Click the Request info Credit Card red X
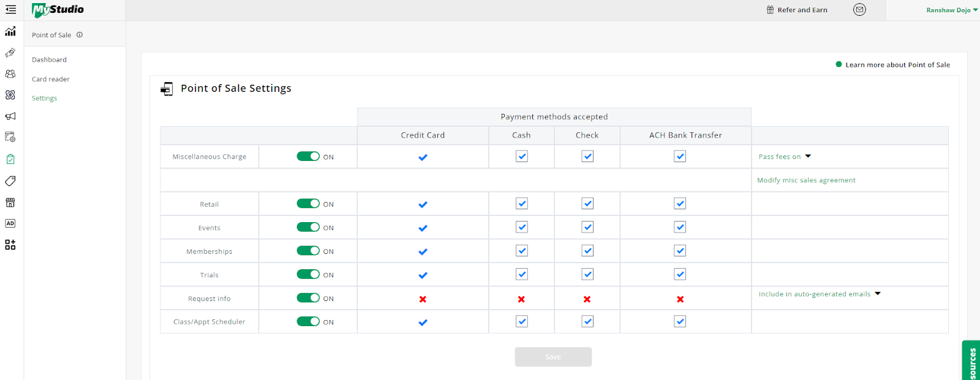This screenshot has width=980, height=380. coord(423,299)
